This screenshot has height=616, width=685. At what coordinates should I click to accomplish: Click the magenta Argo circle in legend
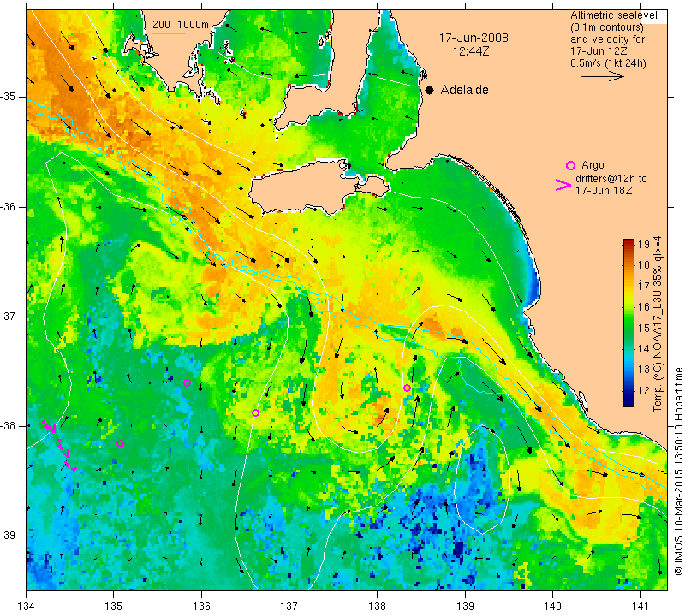(x=570, y=165)
